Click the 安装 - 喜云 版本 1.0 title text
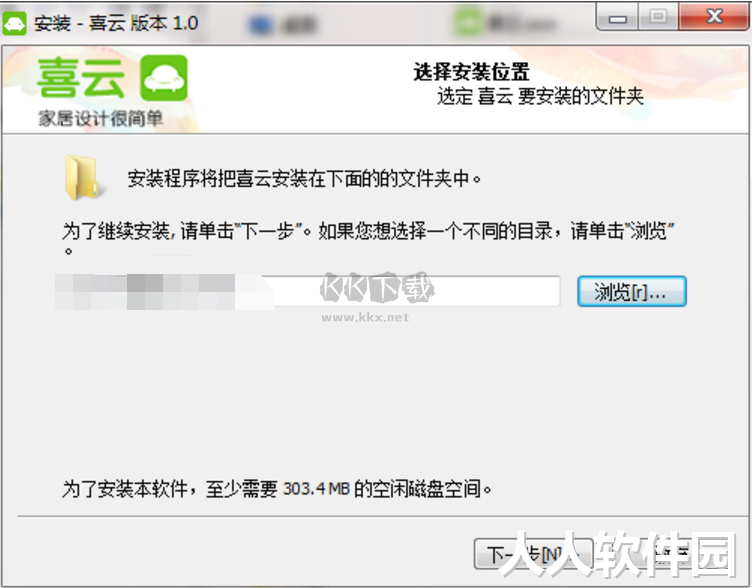The image size is (752, 588). click(116, 23)
